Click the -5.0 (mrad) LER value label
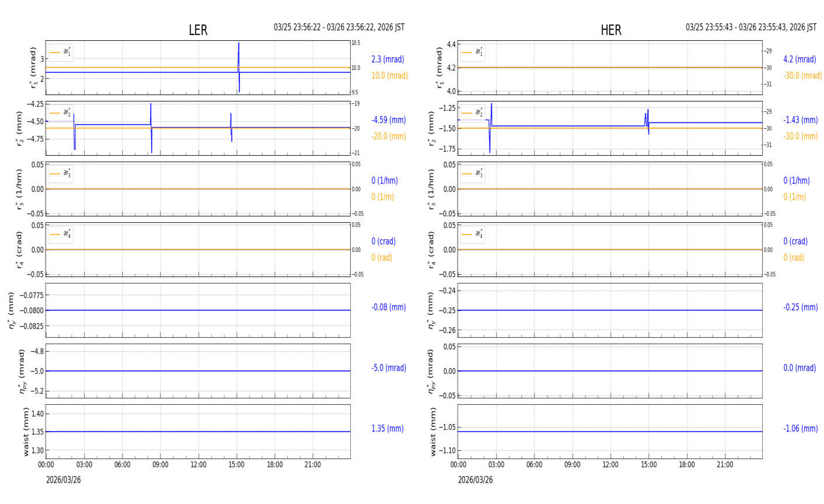 389,368
